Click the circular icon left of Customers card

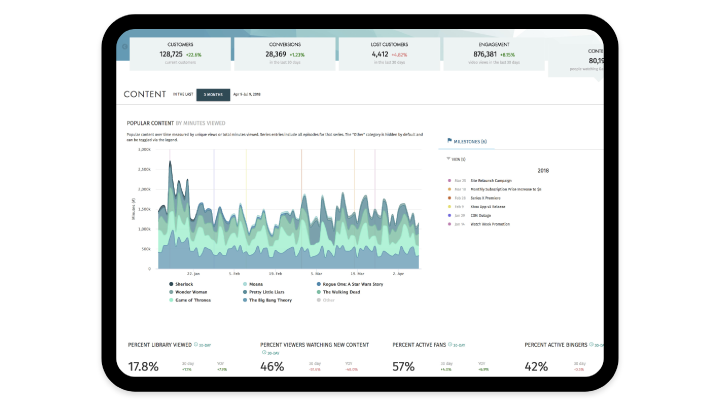(x=124, y=46)
